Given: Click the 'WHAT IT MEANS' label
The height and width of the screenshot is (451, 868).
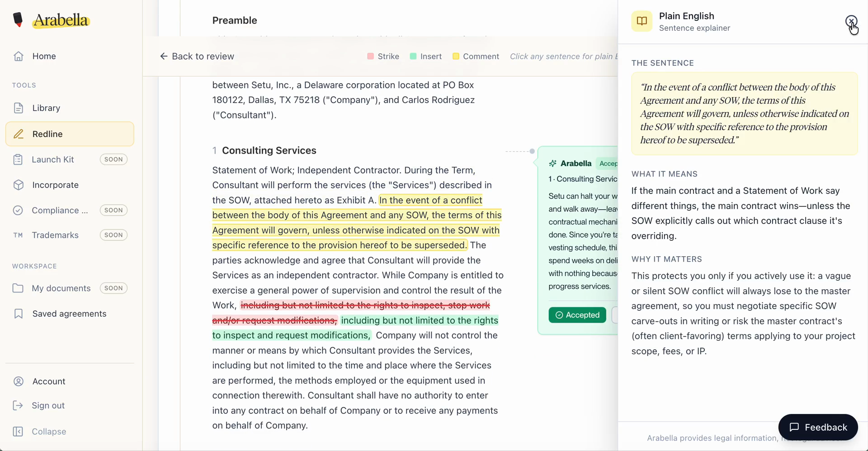Looking at the screenshot, I should tap(664, 174).
